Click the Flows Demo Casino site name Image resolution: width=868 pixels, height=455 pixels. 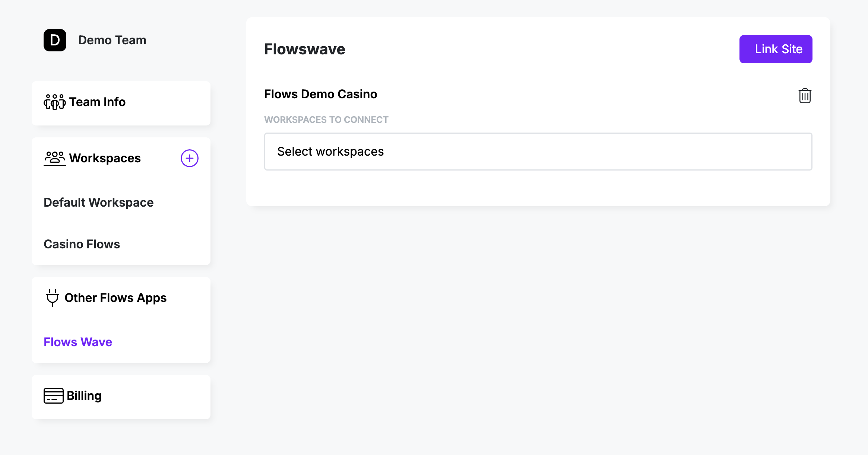click(320, 94)
